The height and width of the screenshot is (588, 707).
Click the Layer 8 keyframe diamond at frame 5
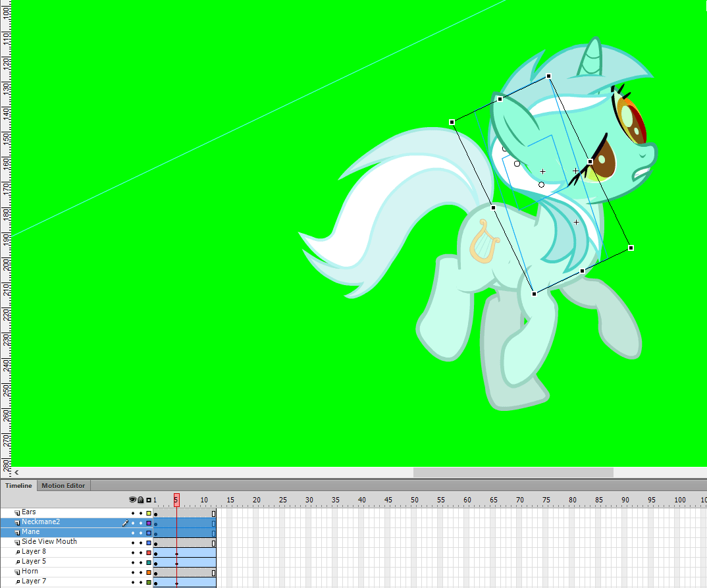click(x=176, y=554)
